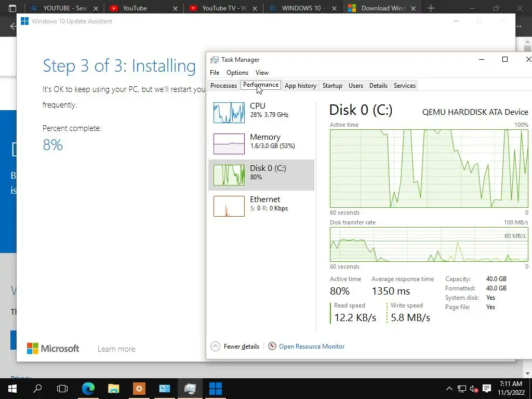This screenshot has width=532, height=399.
Task: Click the browser tab actions icon
Action: [12, 8]
